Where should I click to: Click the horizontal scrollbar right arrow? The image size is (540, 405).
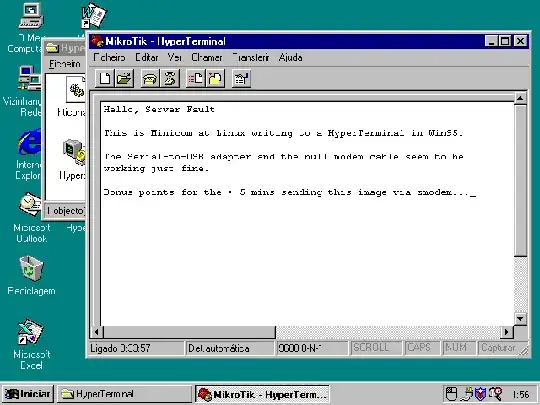(507, 332)
